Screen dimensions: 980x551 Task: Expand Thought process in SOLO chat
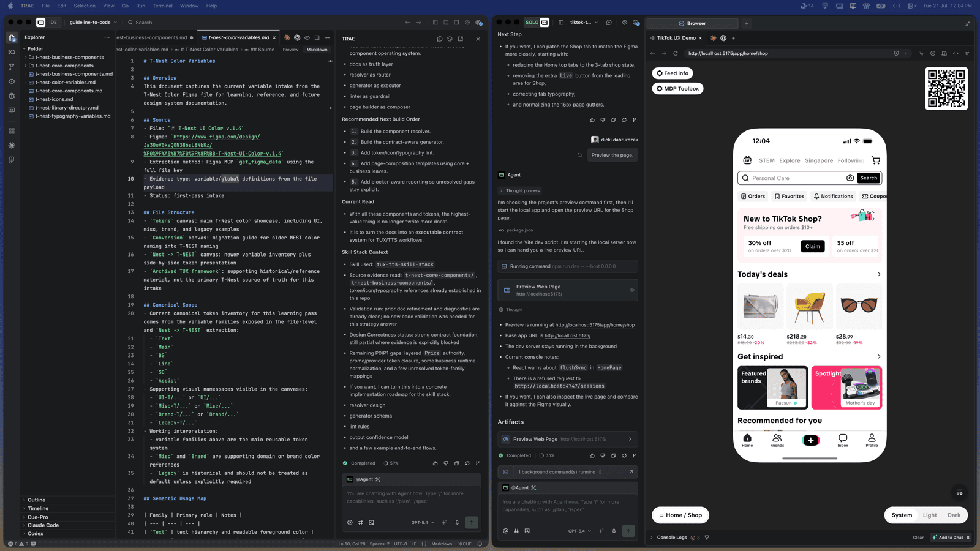coord(519,190)
